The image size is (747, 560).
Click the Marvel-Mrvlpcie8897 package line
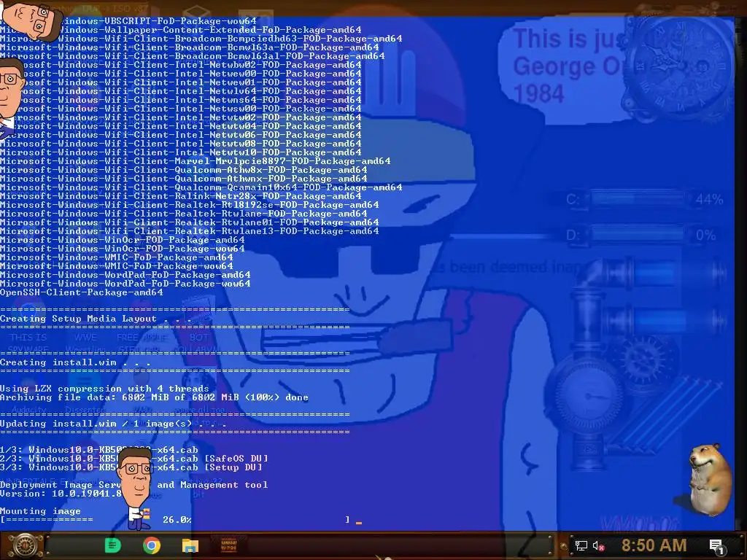196,161
